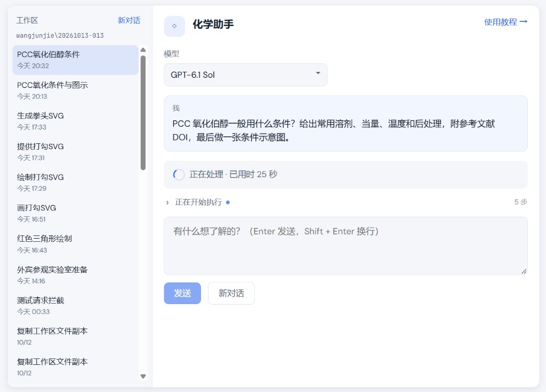The height and width of the screenshot is (392, 546).
Task: Open conversation 外宾参观实验室准备
Action: (76, 275)
